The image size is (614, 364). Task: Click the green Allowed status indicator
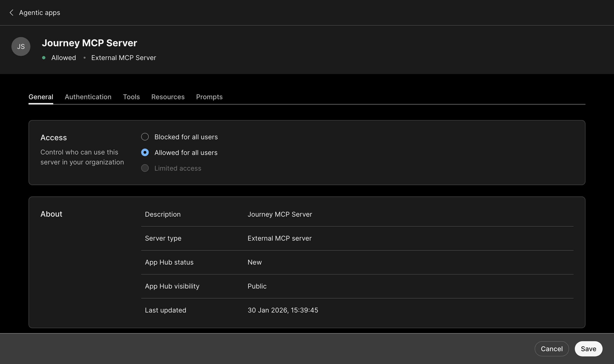(x=44, y=58)
